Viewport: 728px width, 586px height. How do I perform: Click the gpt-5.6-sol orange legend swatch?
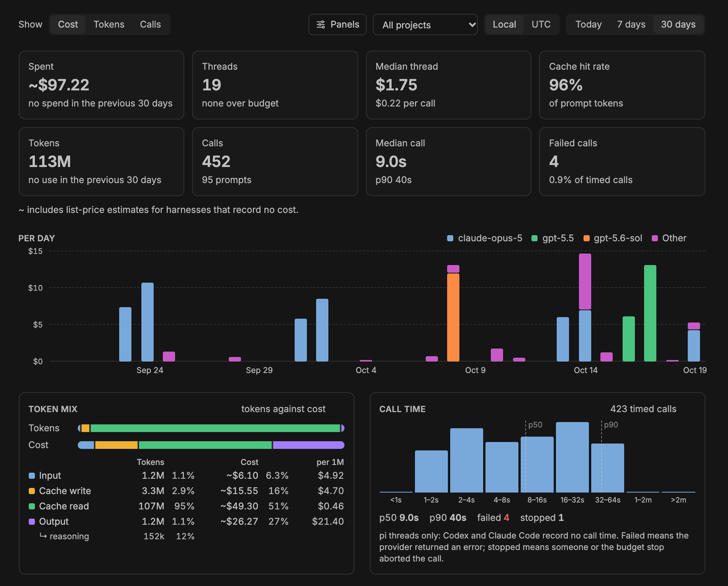pyautogui.click(x=586, y=238)
